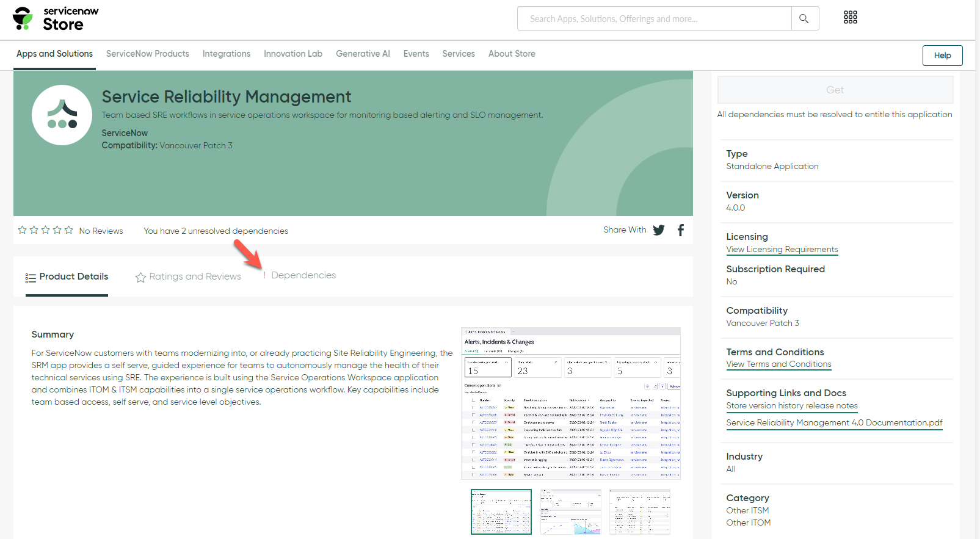Click the fifth rating star
Image resolution: width=980 pixels, height=539 pixels.
coord(69,230)
